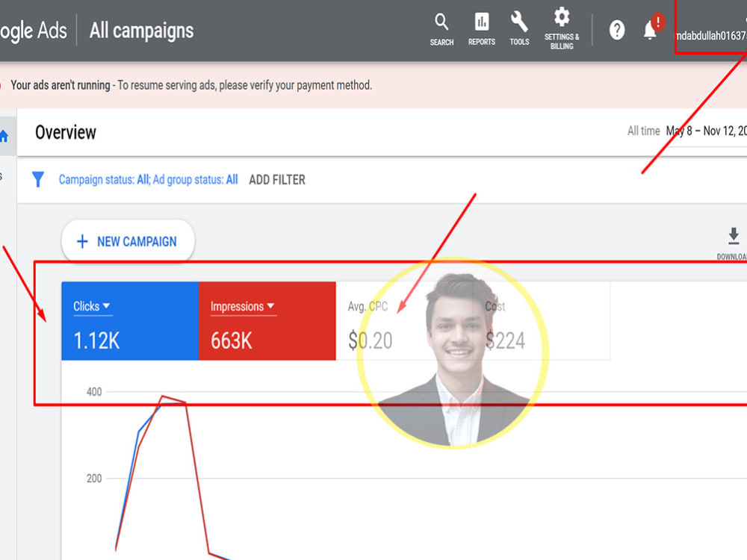Click the 1.12K clicks value

(x=96, y=340)
